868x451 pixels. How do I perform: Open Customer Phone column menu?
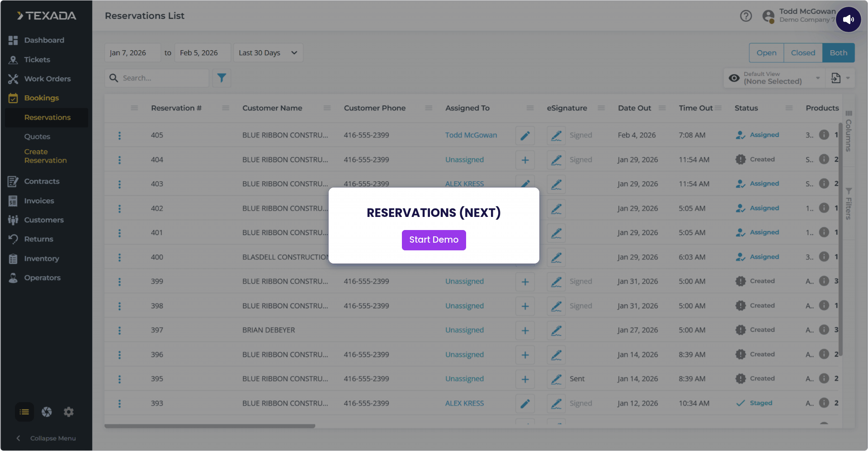point(429,108)
